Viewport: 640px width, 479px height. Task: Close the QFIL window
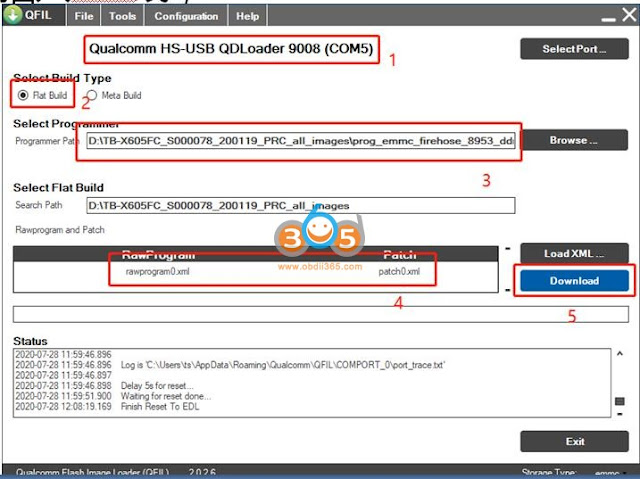pyautogui.click(x=629, y=15)
